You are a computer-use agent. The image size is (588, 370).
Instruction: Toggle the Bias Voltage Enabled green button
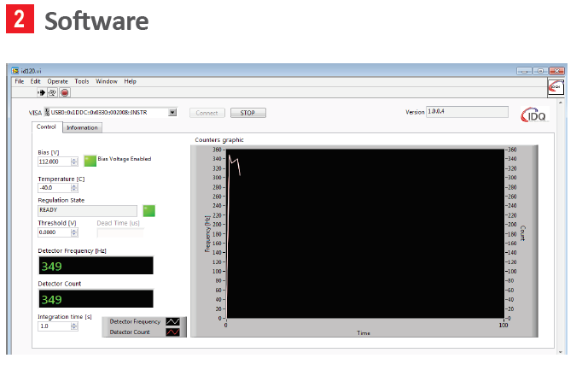pos(90,160)
